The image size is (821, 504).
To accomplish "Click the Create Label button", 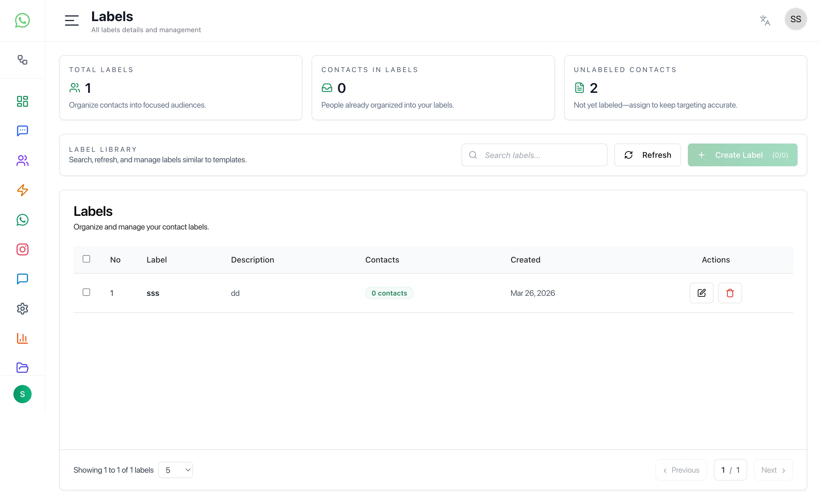I will [x=742, y=155].
